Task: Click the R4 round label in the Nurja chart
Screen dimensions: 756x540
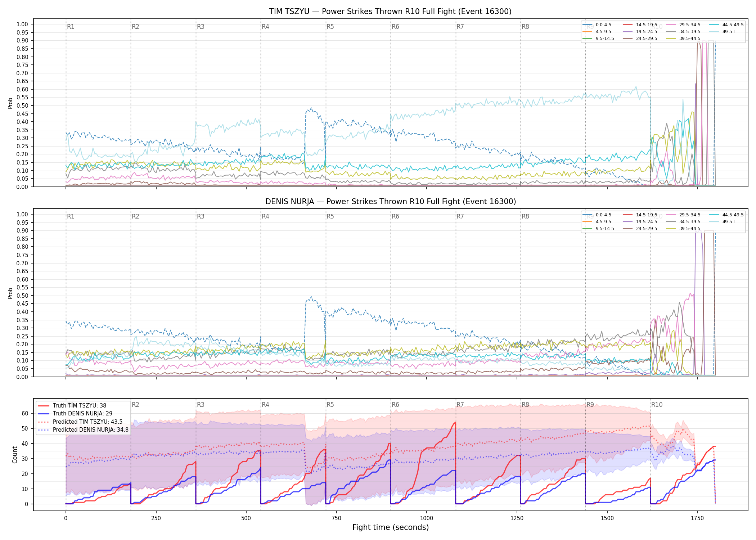Action: [x=265, y=216]
